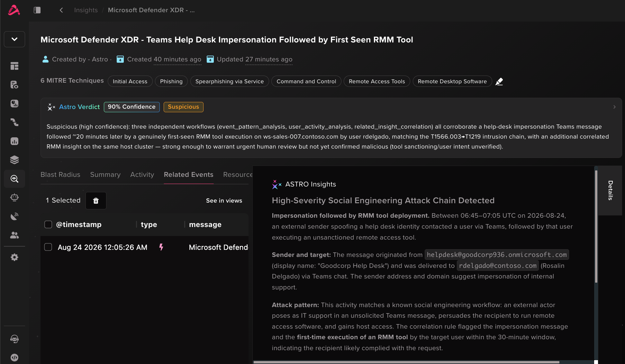Click the Remote Desktop Software tag

452,81
